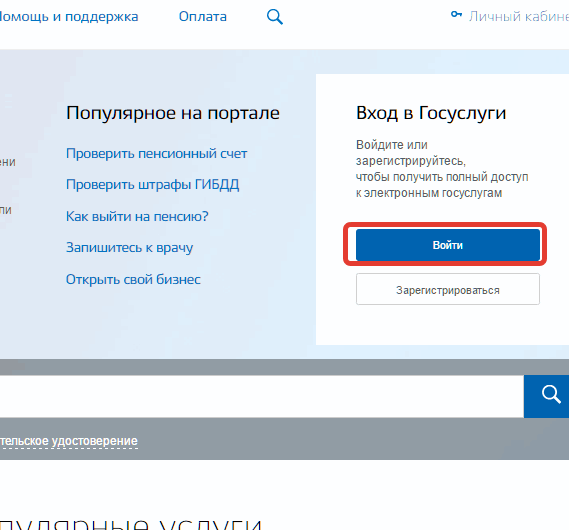This screenshot has width=569, height=530.
Task: Open Запишитесь к врачу link
Action: 130,248
